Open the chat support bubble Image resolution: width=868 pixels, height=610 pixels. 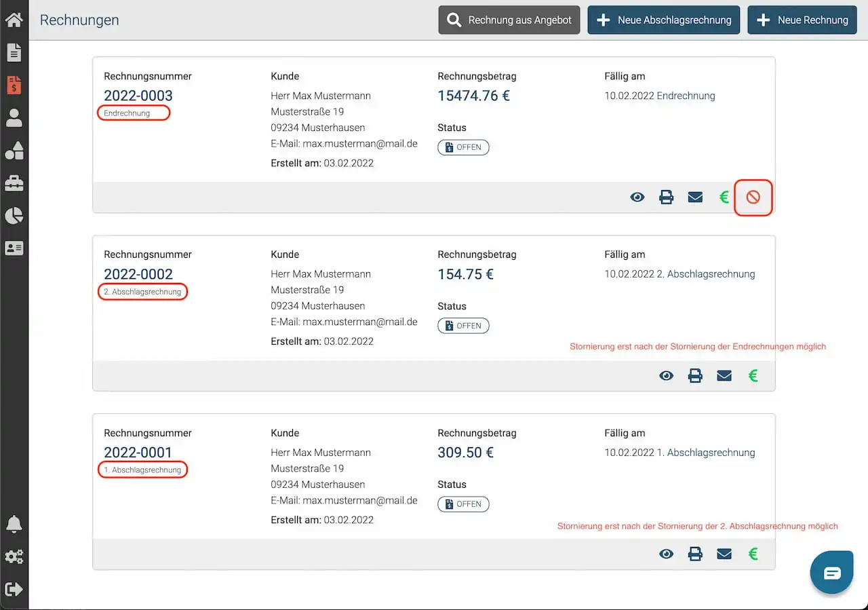(x=832, y=573)
